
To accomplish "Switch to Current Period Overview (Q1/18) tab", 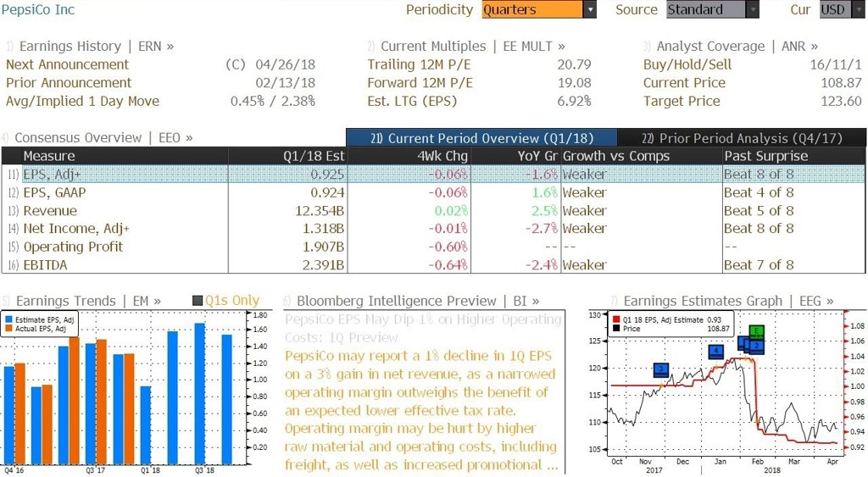I will (x=481, y=138).
